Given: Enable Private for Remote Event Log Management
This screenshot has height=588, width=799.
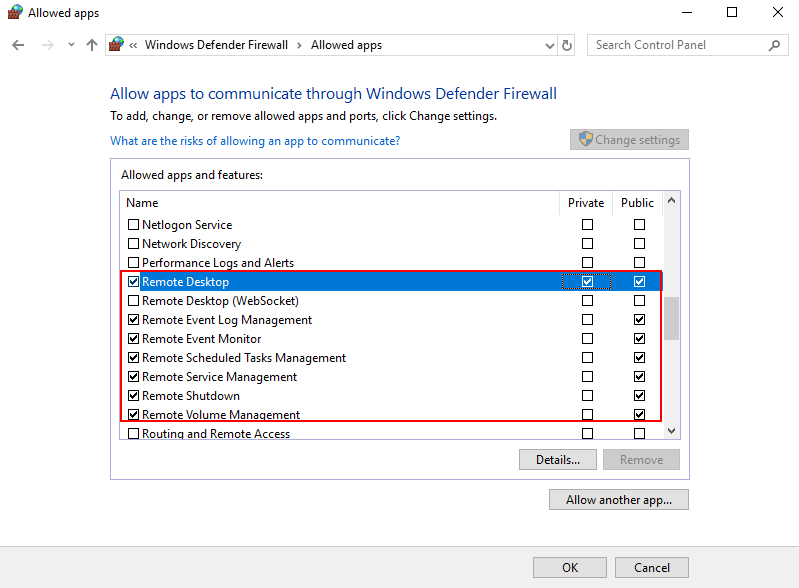Looking at the screenshot, I should (588, 319).
